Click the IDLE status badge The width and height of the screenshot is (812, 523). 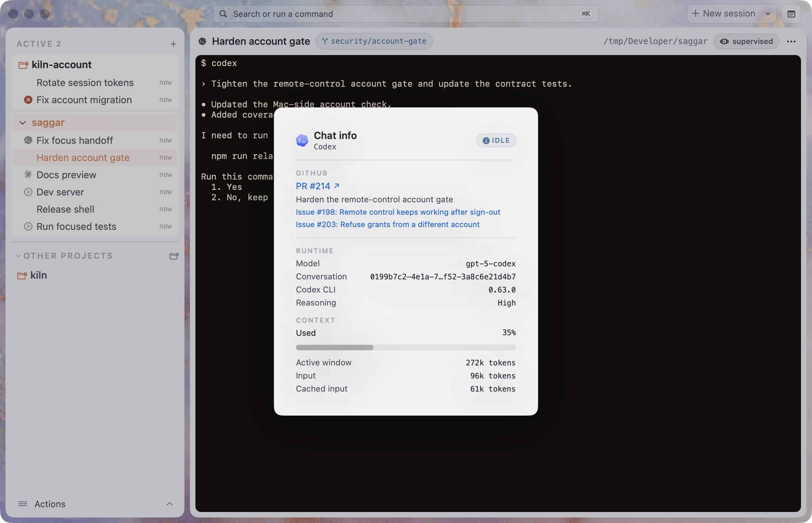click(x=496, y=140)
